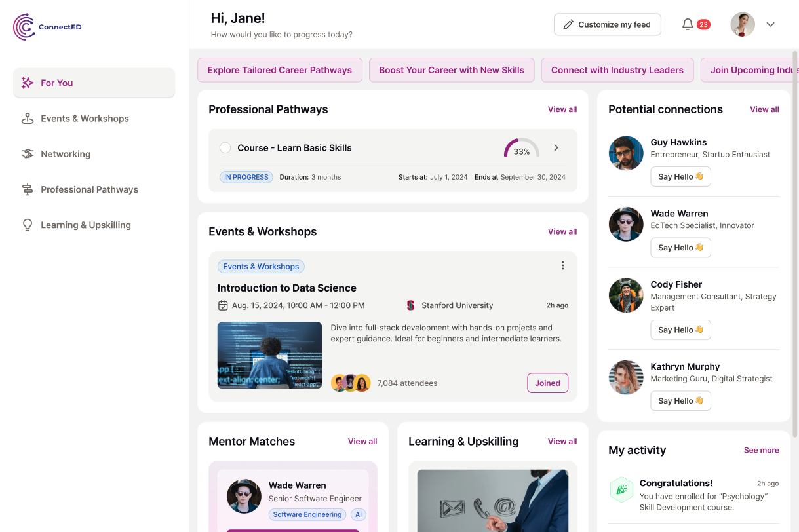799x532 pixels.
Task: Click the 33% course progress indicator
Action: [522, 149]
